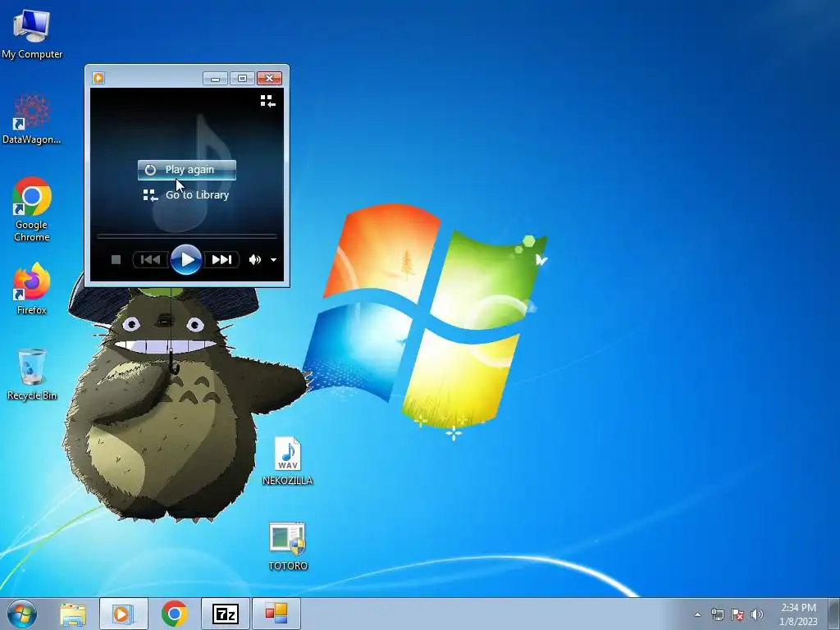Expand the volume dropdown arrow
840x630 pixels.
click(273, 260)
